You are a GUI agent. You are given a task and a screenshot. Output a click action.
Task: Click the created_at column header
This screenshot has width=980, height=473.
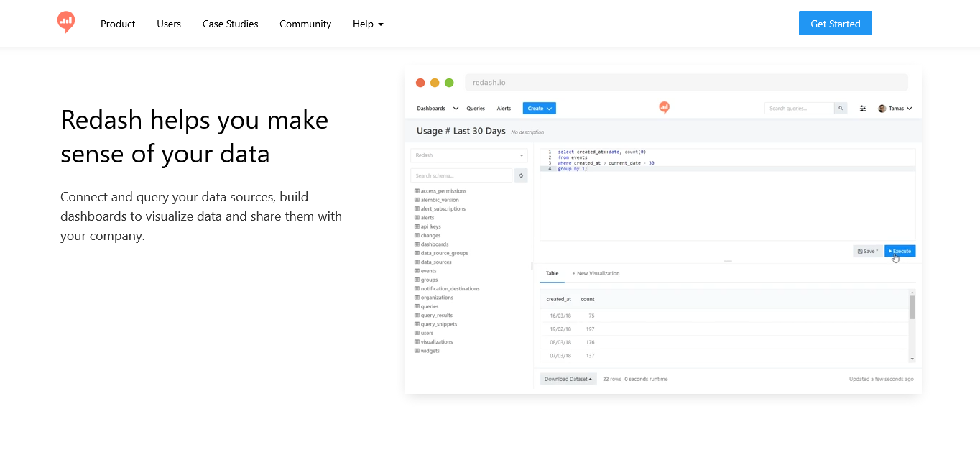pyautogui.click(x=559, y=299)
